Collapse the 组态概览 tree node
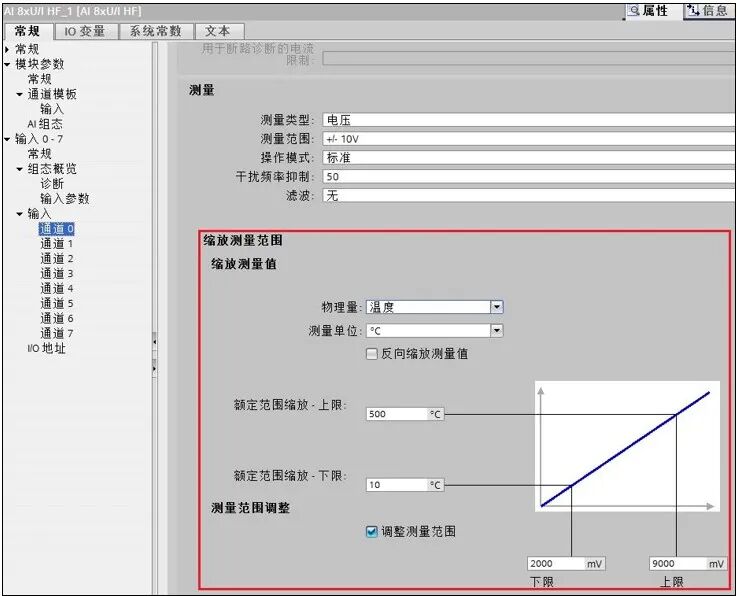This screenshot has width=737, height=596. [x=19, y=169]
